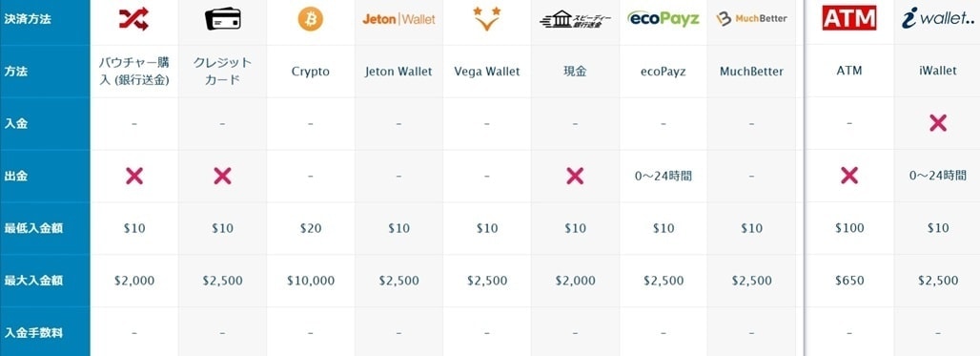Click the ecoPayz logo
The height and width of the screenshot is (356, 980).
coord(664,18)
